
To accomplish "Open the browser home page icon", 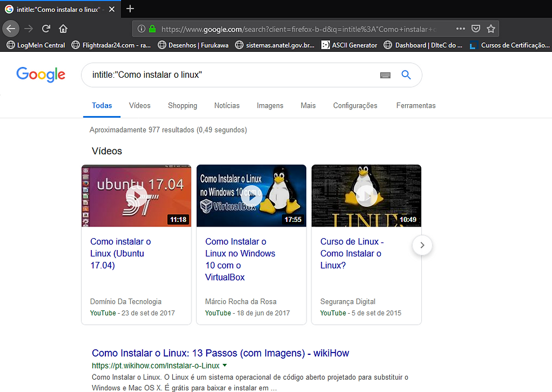I will tap(63, 29).
